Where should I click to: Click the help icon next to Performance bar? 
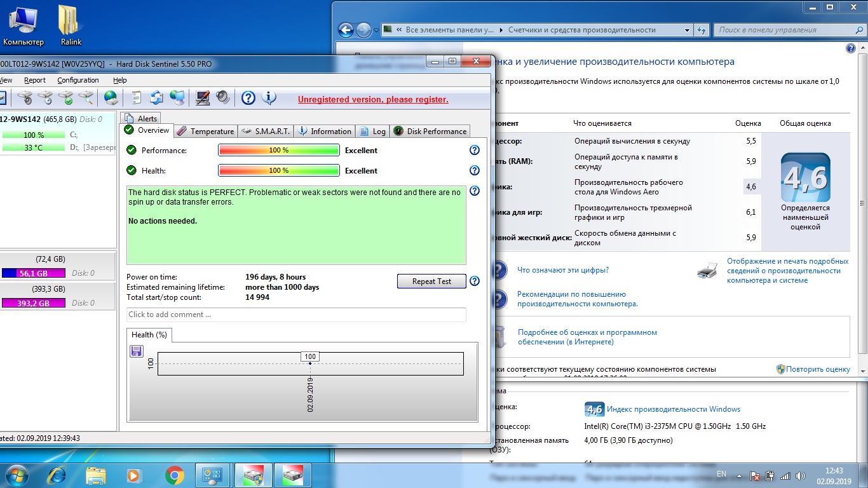(474, 151)
